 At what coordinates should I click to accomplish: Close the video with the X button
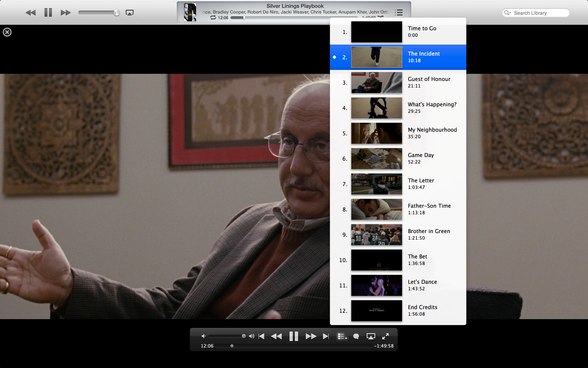click(x=7, y=32)
